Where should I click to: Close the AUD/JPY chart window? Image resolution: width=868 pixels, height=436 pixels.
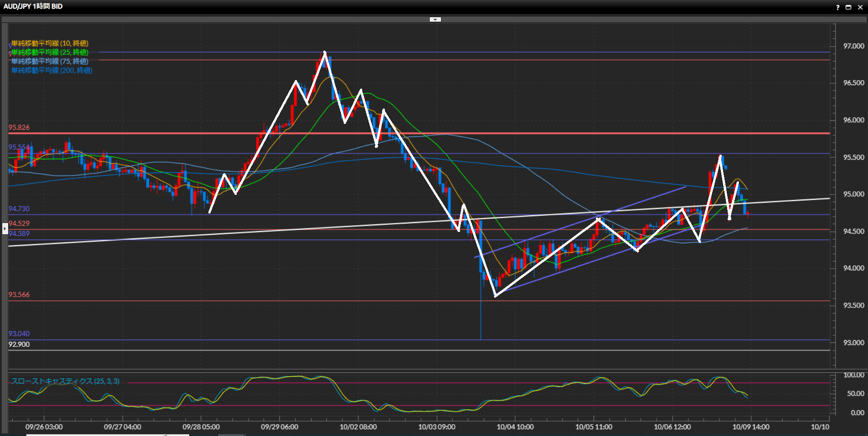coord(860,7)
